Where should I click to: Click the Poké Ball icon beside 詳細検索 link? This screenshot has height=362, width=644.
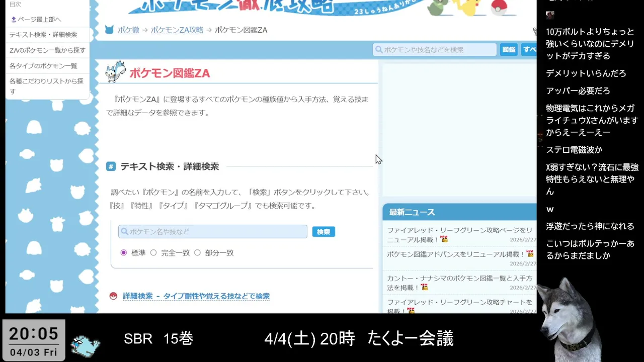click(113, 296)
